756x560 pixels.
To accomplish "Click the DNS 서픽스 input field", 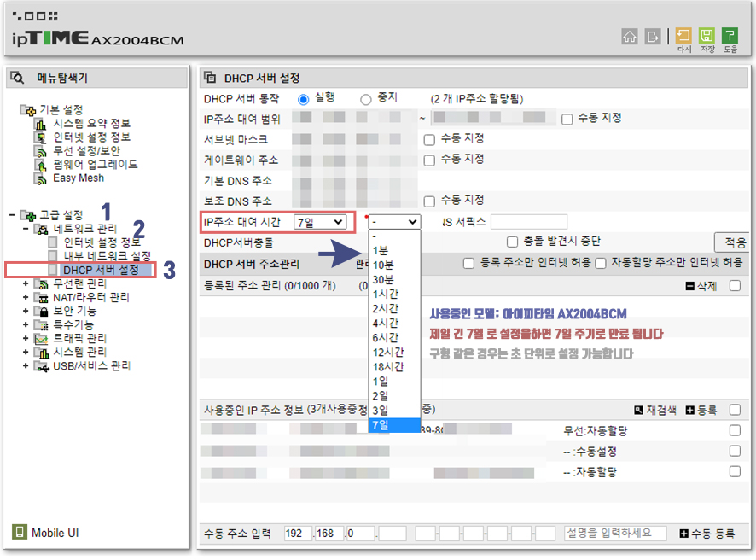I will coord(529,222).
